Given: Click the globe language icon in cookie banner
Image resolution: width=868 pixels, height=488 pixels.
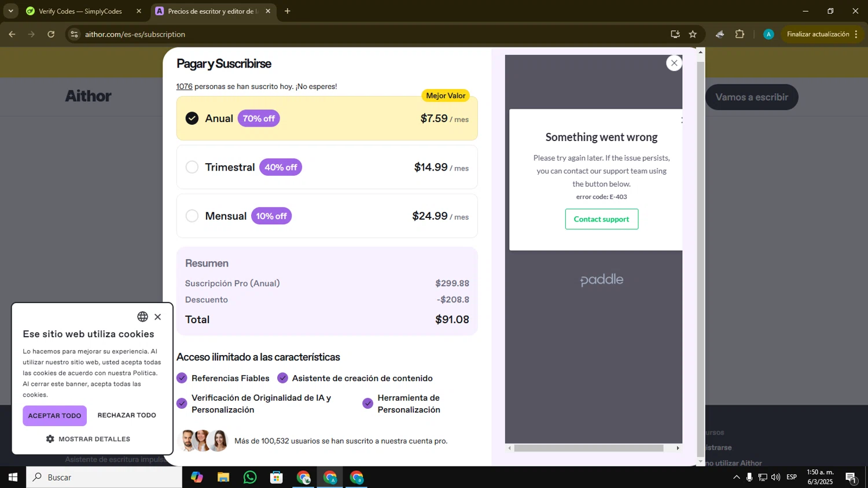Looking at the screenshot, I should click(142, 316).
